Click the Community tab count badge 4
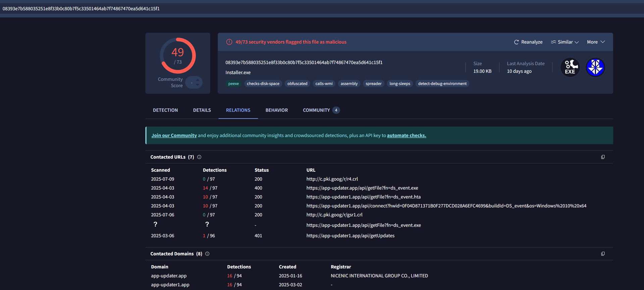The image size is (644, 290). [x=336, y=110]
